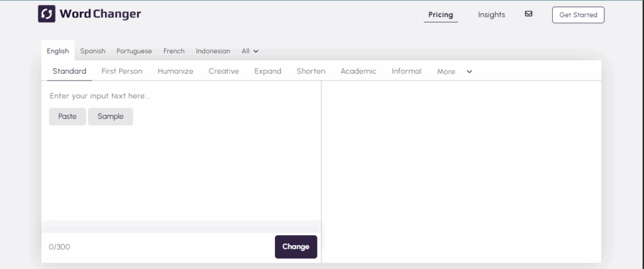Choose the Creative mode tab

(x=224, y=71)
